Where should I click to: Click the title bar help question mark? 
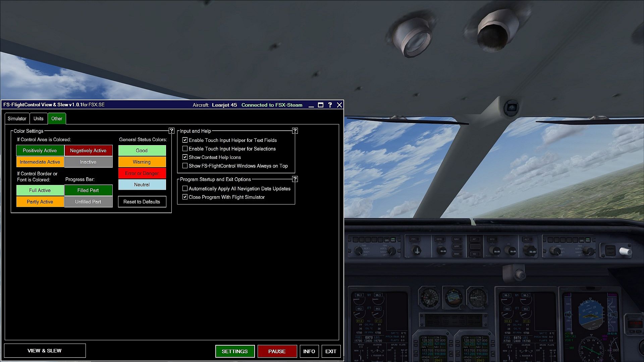pos(330,105)
